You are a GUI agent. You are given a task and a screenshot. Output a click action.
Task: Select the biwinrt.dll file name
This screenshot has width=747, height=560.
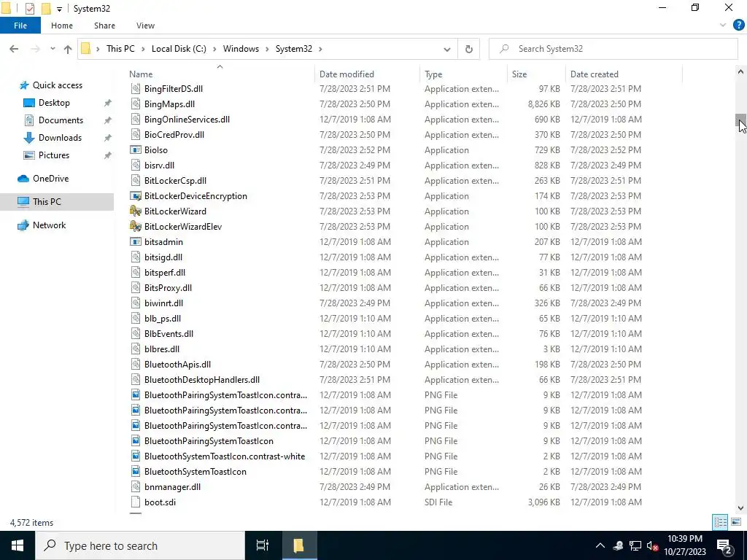click(164, 303)
